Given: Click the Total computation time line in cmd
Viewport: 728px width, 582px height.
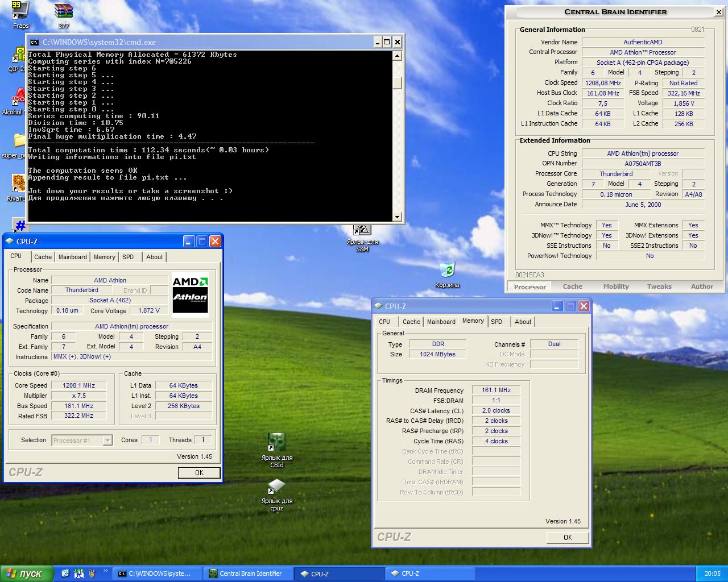Looking at the screenshot, I should 148,150.
